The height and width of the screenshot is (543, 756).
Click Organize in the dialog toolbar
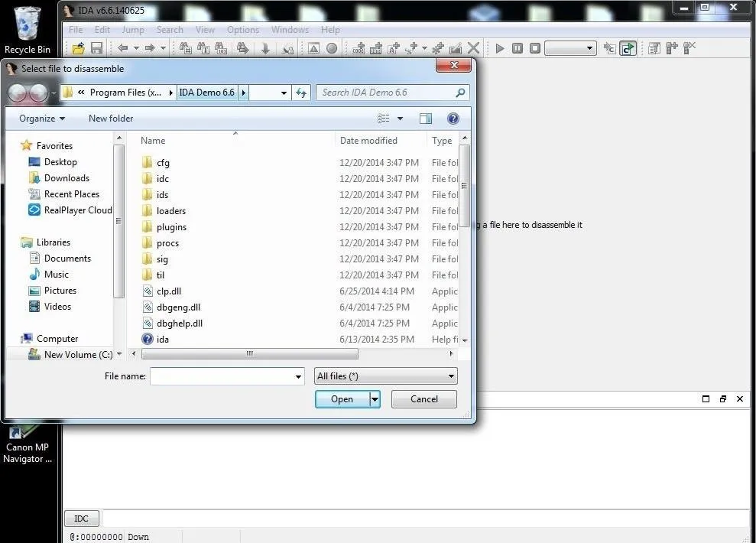pos(42,119)
